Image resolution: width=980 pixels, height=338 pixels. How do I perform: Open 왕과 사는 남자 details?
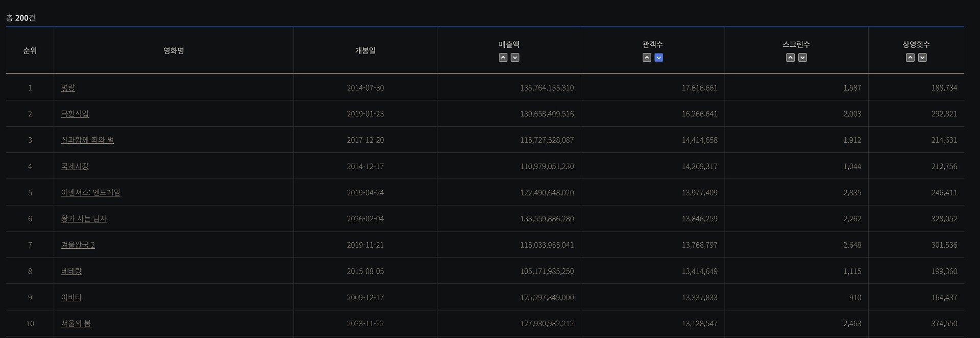point(84,219)
